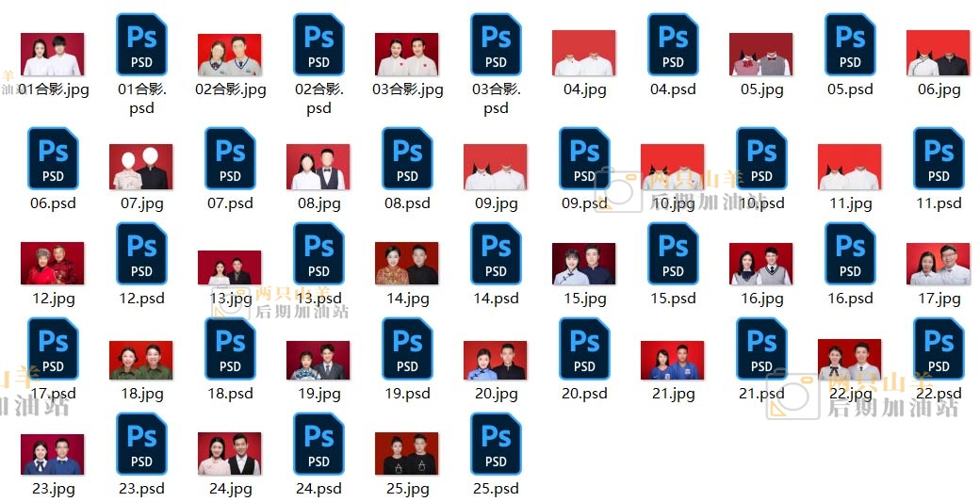Click the 14.jpg photo thumbnail
980x502 pixels.
pos(407,264)
